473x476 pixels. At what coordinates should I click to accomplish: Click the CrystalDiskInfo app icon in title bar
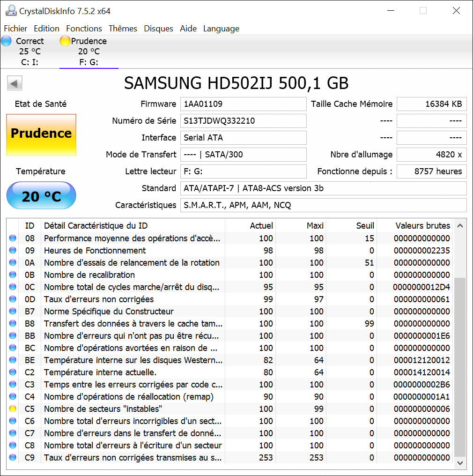[x=11, y=11]
